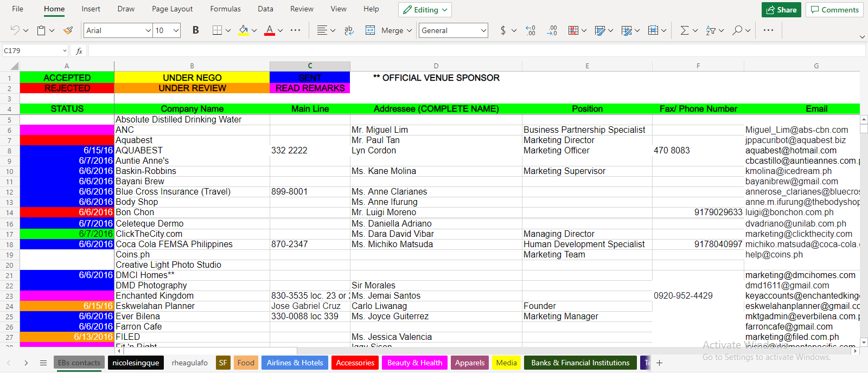Expand the Merge dropdown arrow

(x=409, y=30)
